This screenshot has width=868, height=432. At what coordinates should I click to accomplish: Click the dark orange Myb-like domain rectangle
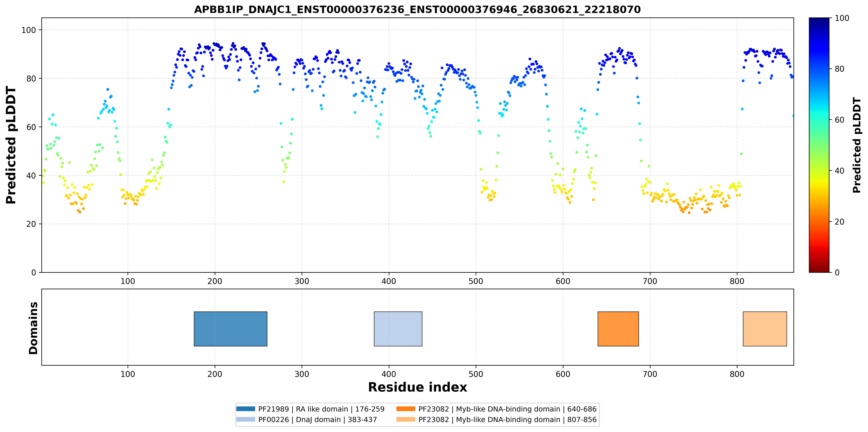point(618,329)
